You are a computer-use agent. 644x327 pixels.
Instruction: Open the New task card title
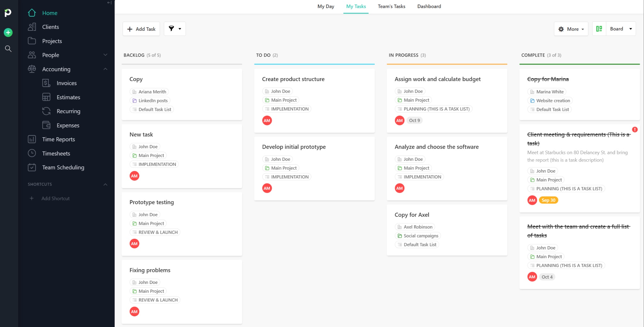[x=141, y=134]
